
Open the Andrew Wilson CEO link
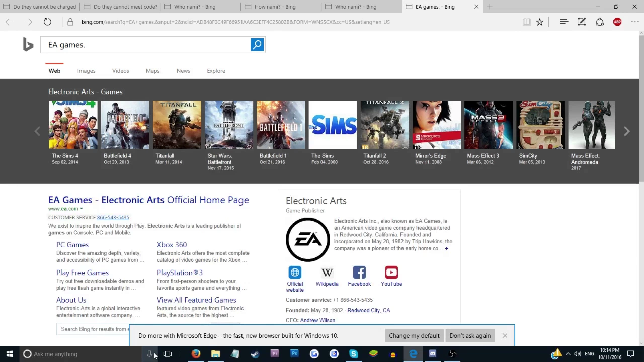point(317,320)
